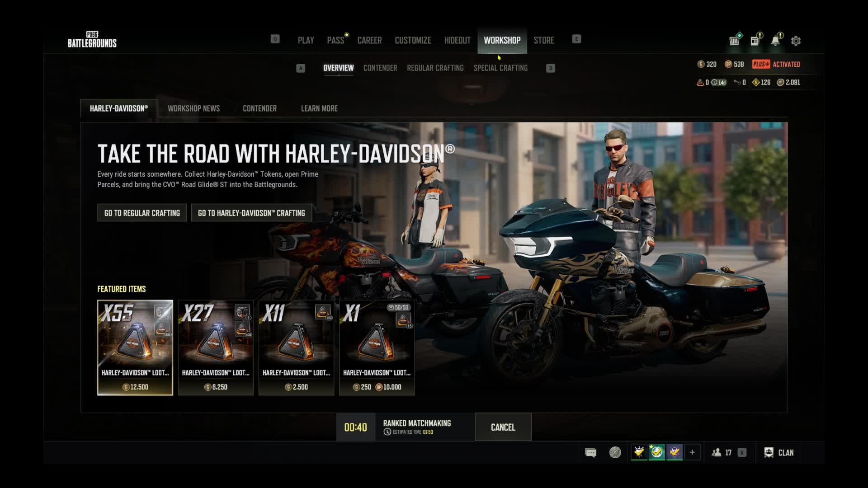Switch to the Workshop News tab

[193, 108]
